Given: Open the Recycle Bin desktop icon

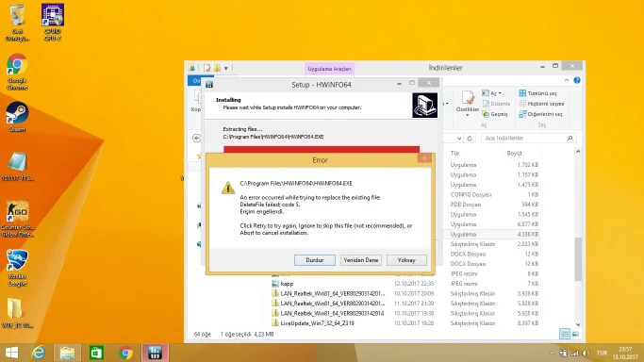Looking at the screenshot, I should (x=17, y=23).
